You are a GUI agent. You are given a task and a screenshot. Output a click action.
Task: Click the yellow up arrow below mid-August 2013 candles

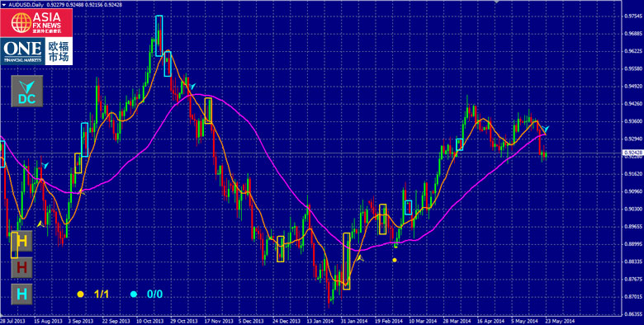(40, 224)
